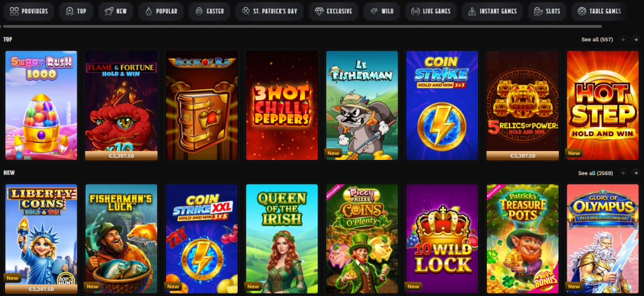Launch the Queen of the Irish game
The width and height of the screenshot is (644, 296).
(282, 239)
